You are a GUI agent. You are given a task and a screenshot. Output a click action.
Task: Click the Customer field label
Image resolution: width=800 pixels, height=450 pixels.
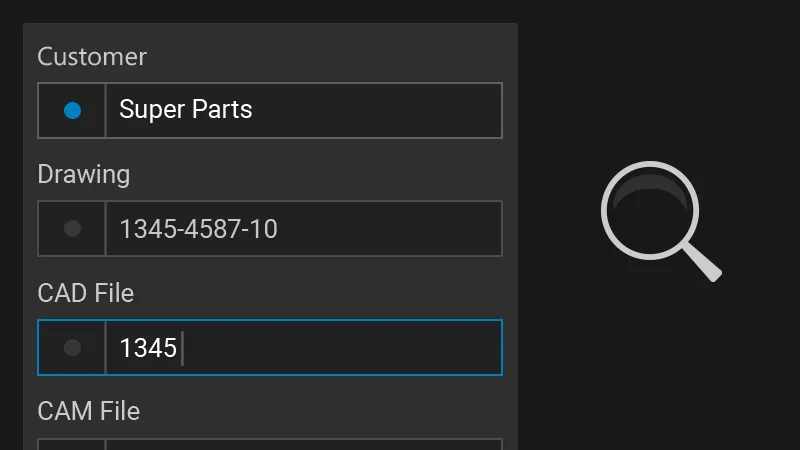(x=92, y=57)
